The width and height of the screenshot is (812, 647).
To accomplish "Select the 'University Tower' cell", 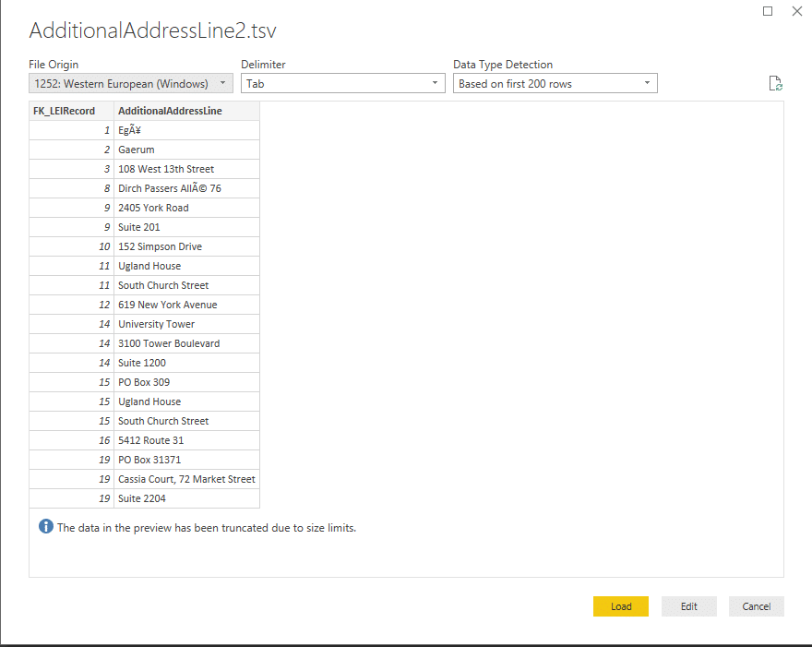I will click(186, 324).
